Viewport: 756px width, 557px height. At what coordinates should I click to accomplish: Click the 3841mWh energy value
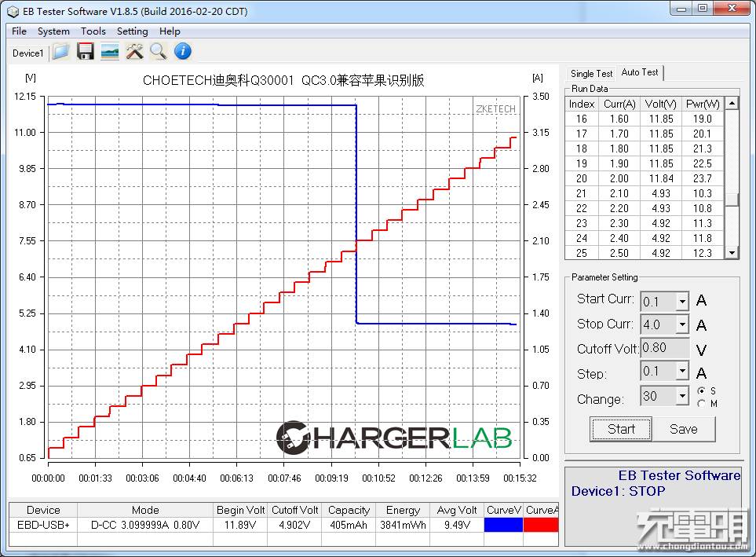pyautogui.click(x=403, y=525)
